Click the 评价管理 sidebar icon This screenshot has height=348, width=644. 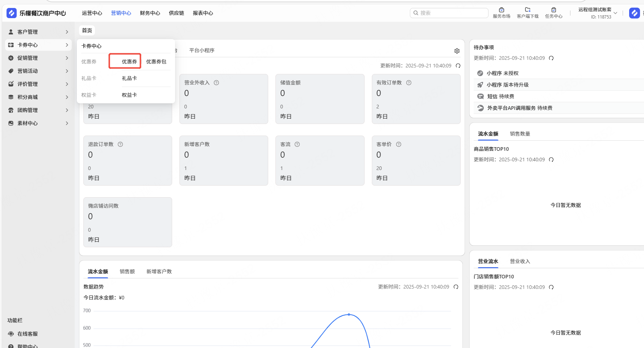tap(11, 84)
